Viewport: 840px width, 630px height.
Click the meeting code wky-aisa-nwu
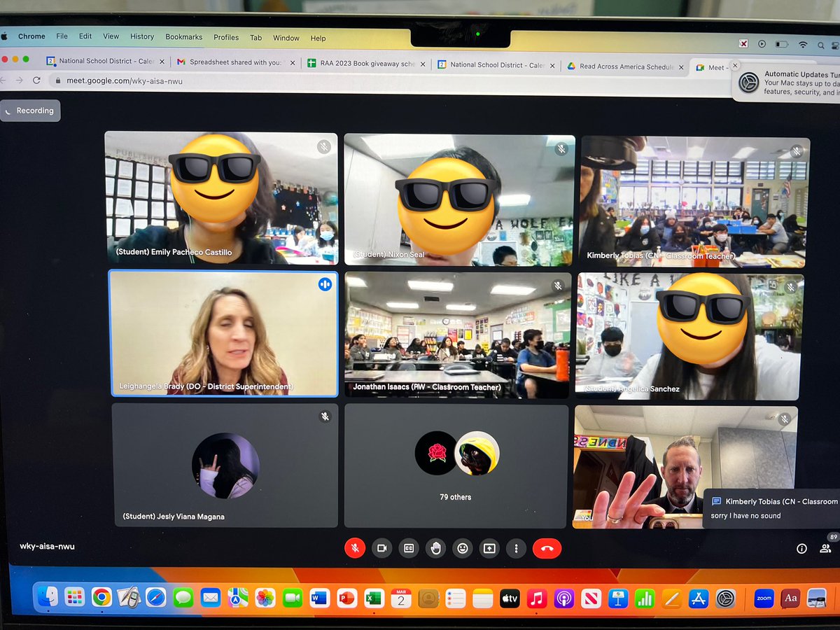(x=47, y=546)
